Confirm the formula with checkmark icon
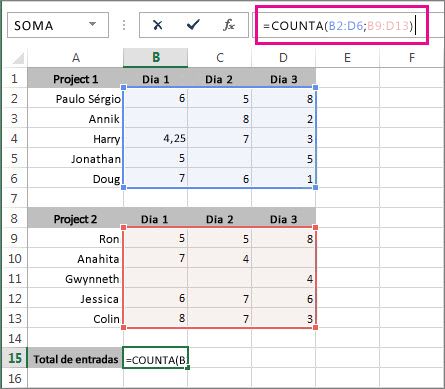This screenshot has width=445, height=389. coord(193,25)
